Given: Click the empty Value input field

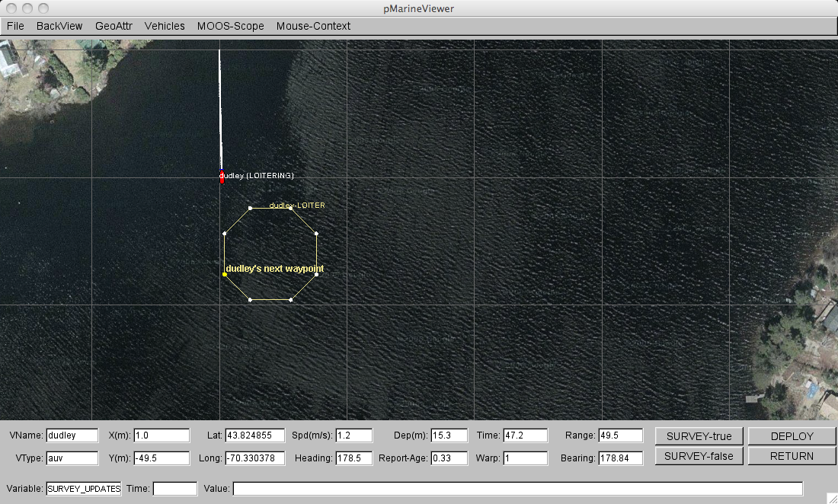Looking at the screenshot, I should 517,489.
